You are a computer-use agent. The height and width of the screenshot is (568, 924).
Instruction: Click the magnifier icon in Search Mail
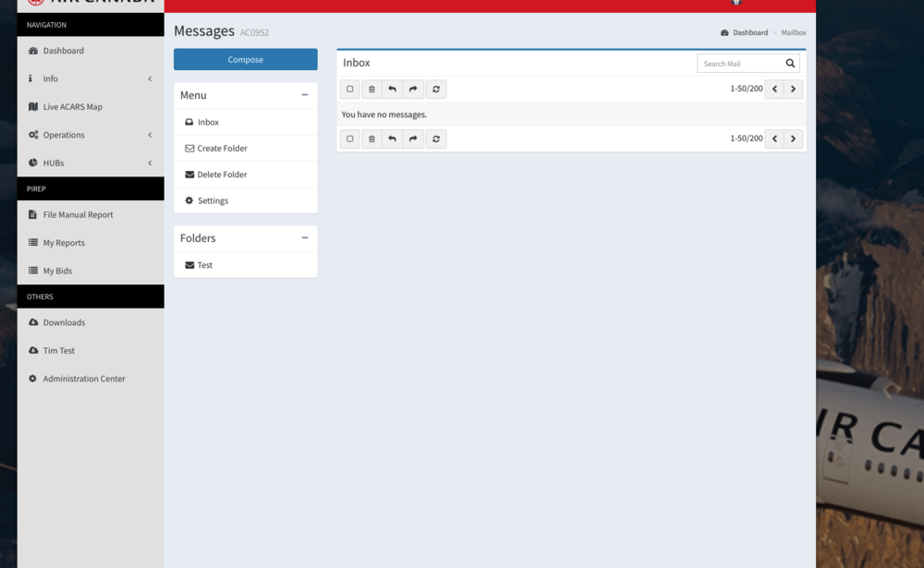pyautogui.click(x=790, y=64)
